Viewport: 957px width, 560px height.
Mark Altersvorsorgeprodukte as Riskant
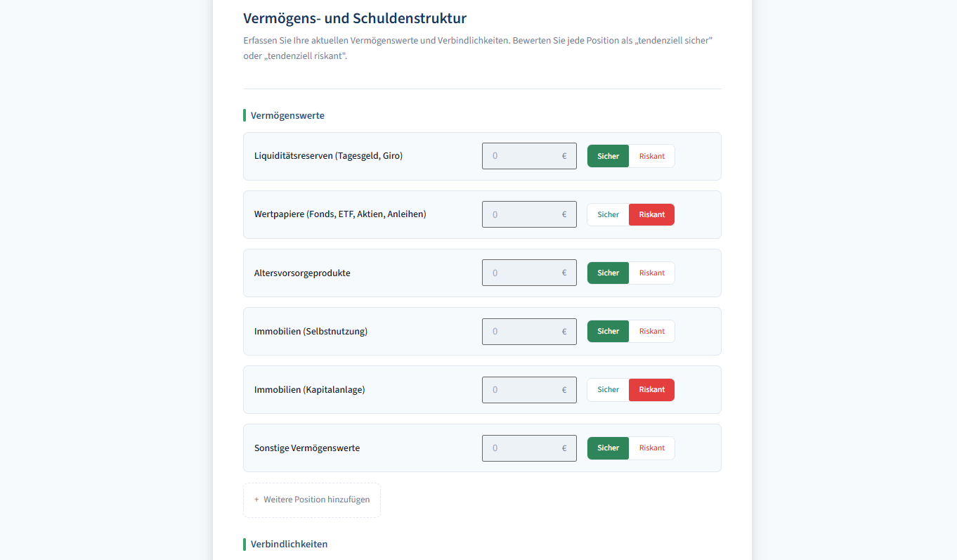(651, 272)
